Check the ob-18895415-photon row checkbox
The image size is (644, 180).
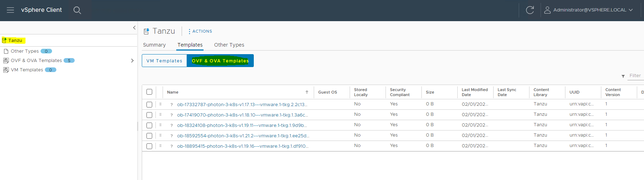point(149,146)
